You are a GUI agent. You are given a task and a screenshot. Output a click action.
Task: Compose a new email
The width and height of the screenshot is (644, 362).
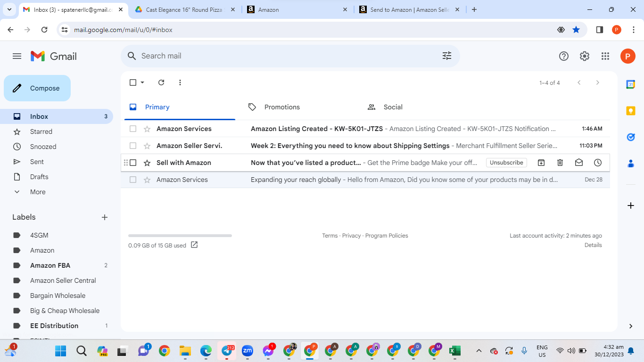pos(37,88)
